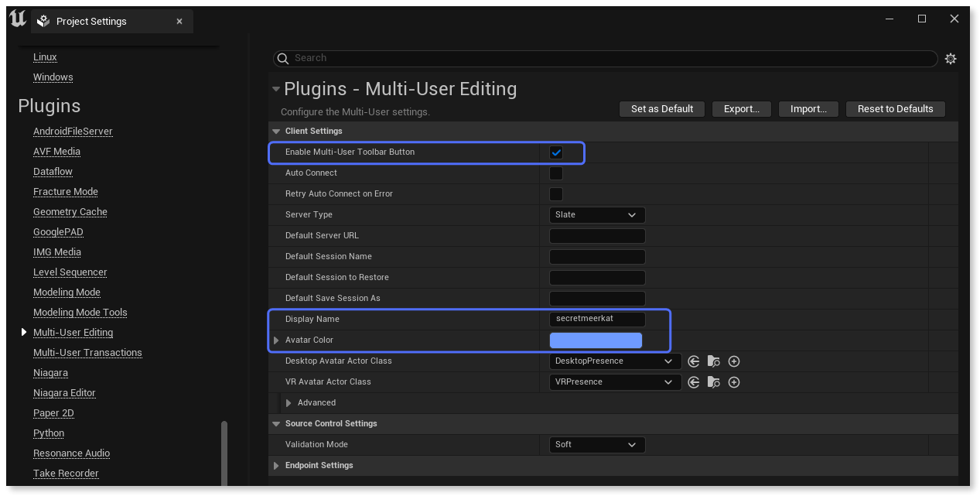Use selected asset for VR Avatar Actor Class
Screen dimensions: 980x496
click(693, 381)
